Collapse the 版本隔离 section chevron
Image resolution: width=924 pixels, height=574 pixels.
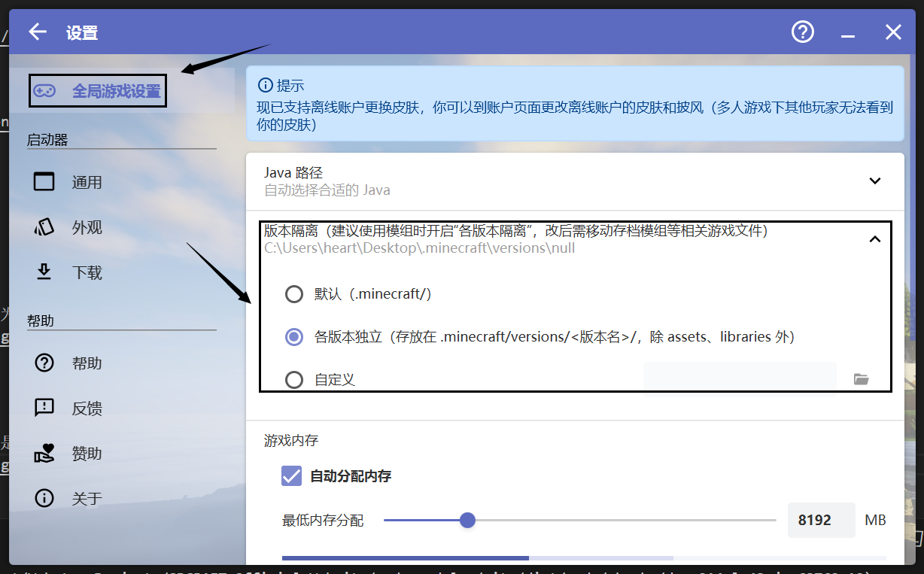(x=874, y=239)
